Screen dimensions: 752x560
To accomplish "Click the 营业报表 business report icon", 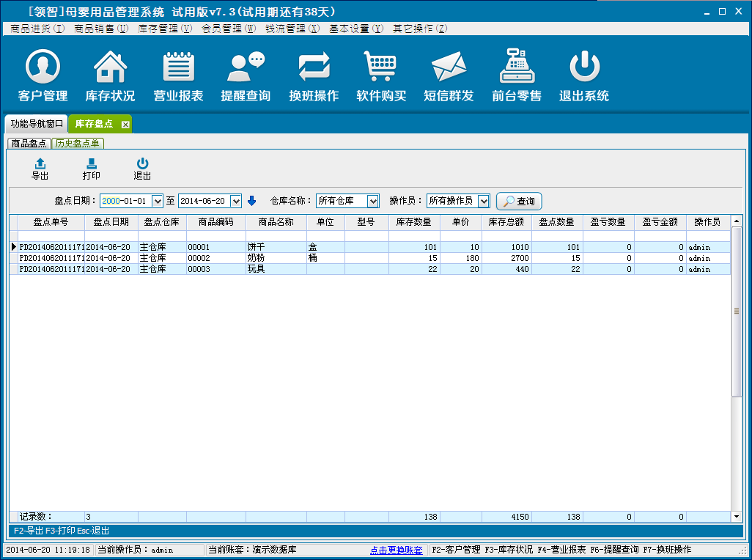I will point(178,75).
